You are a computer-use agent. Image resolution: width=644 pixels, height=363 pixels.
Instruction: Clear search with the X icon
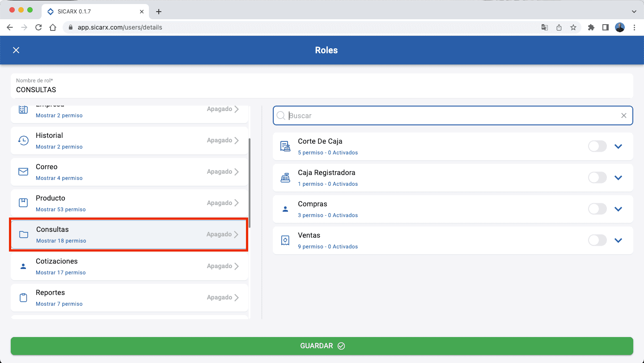[624, 115]
